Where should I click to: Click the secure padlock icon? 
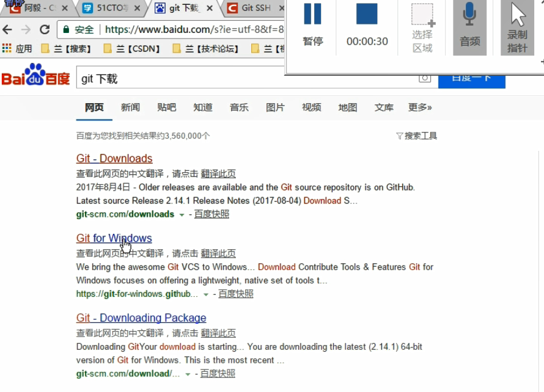(x=66, y=30)
